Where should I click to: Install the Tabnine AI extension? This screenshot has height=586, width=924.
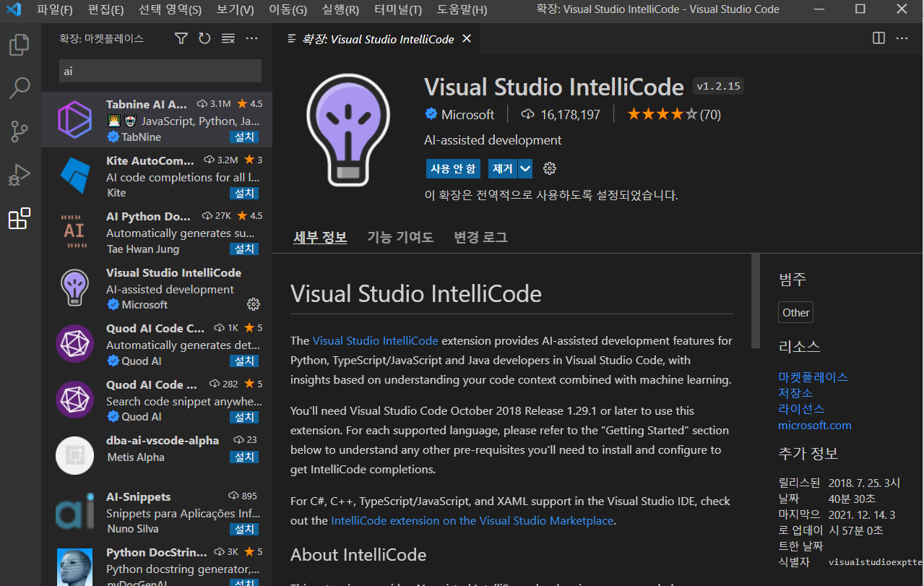coord(244,137)
